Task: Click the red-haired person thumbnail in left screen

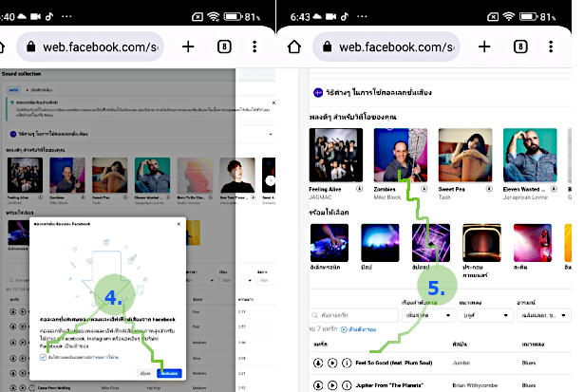Action: [x=237, y=175]
